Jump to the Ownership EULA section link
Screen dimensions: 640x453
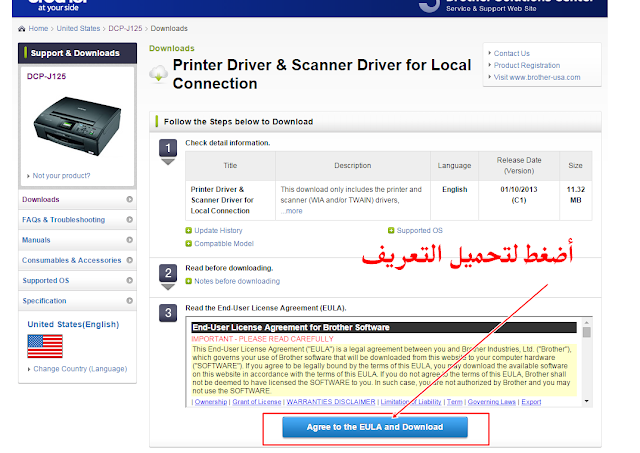[211, 402]
